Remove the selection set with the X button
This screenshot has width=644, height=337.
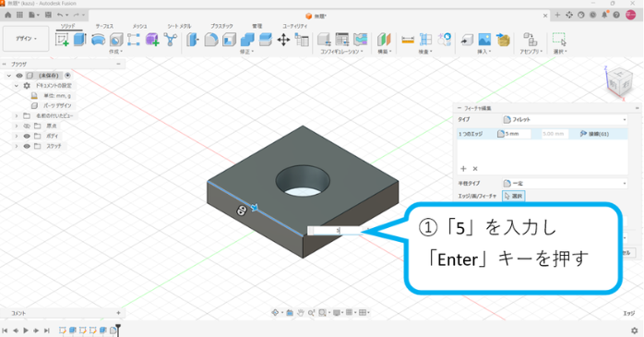click(475, 168)
